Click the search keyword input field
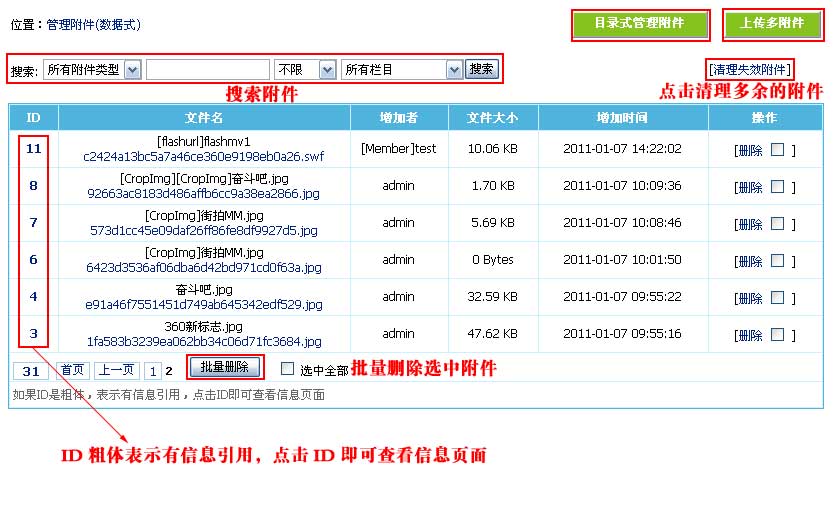Image resolution: width=839 pixels, height=506 pixels. pyautogui.click(x=208, y=69)
